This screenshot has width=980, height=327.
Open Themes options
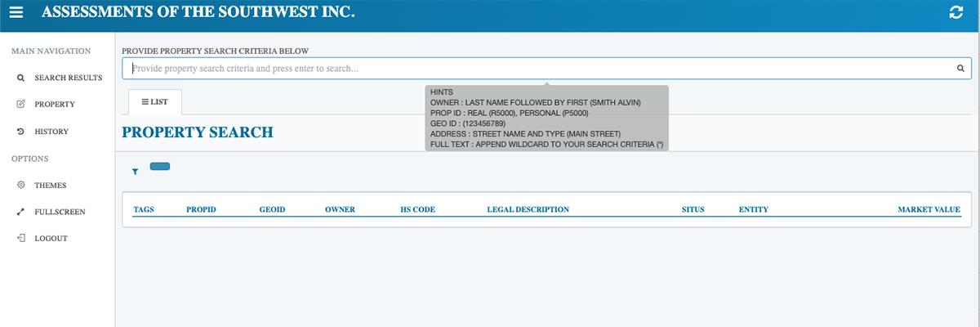pos(50,186)
